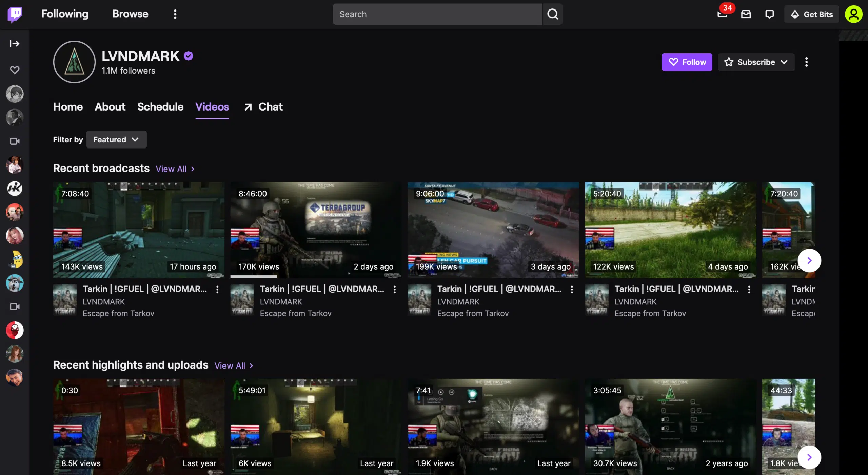Open the whispers chat bubble icon
This screenshot has width=868, height=475.
tap(769, 14)
